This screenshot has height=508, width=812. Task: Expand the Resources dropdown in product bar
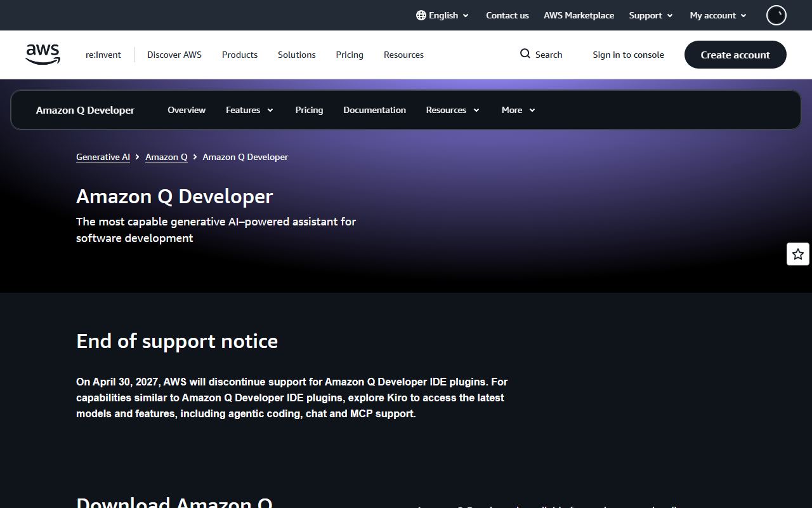coord(452,110)
